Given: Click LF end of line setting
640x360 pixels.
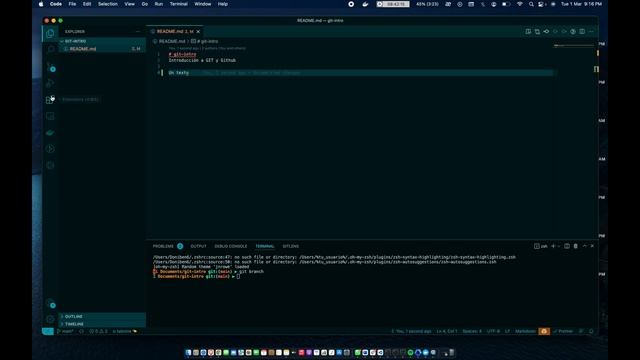Looking at the screenshot, I should [507, 331].
